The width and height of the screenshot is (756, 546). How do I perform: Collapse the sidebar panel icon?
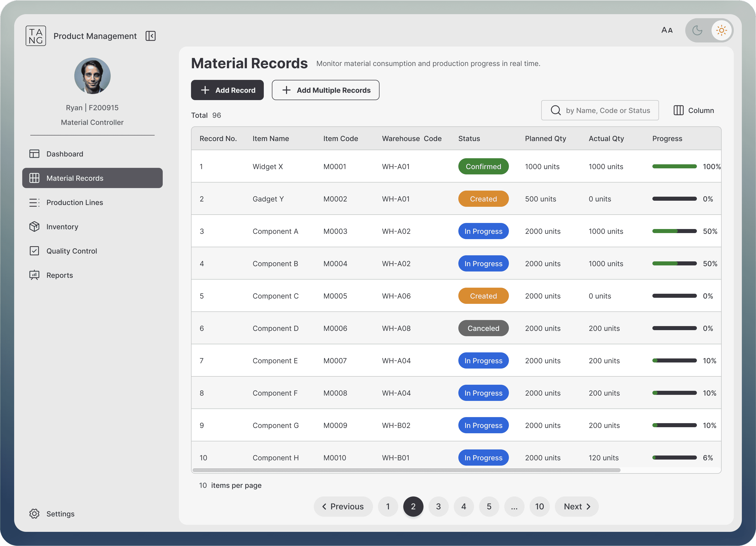[x=150, y=36]
